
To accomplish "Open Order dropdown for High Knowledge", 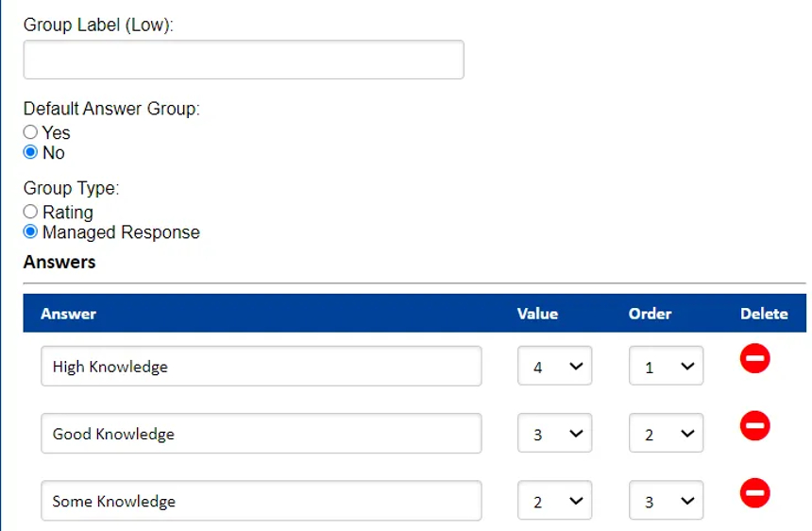I will (666, 367).
